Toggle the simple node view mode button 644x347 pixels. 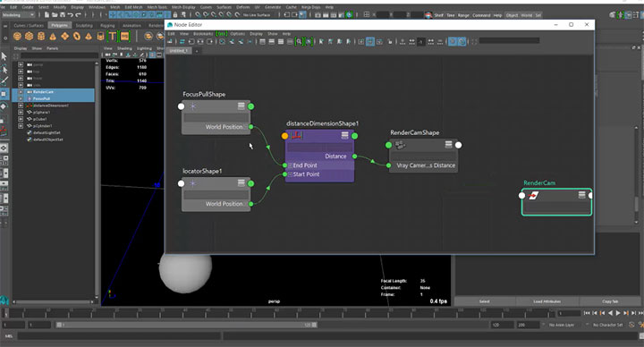(262, 41)
